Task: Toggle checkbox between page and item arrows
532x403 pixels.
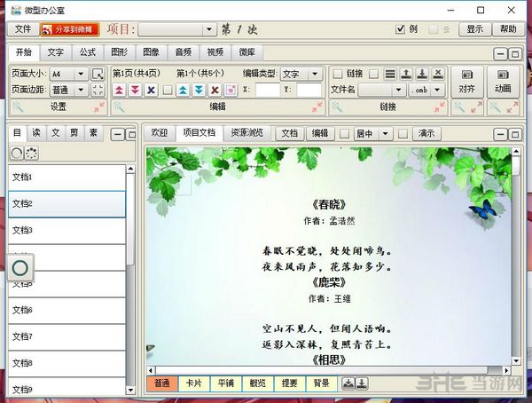Action: click(x=168, y=90)
